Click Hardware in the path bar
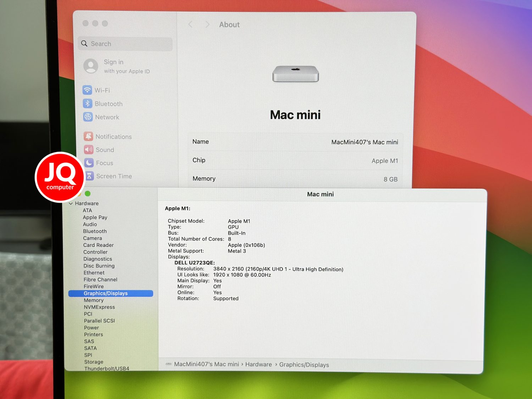Screen dimensions: 532x399 [x=259, y=364]
